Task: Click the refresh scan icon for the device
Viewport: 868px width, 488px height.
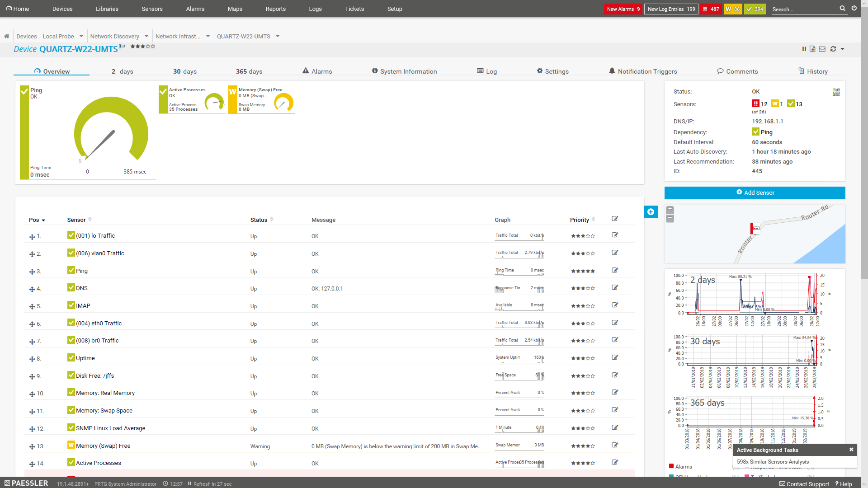Action: coord(833,49)
